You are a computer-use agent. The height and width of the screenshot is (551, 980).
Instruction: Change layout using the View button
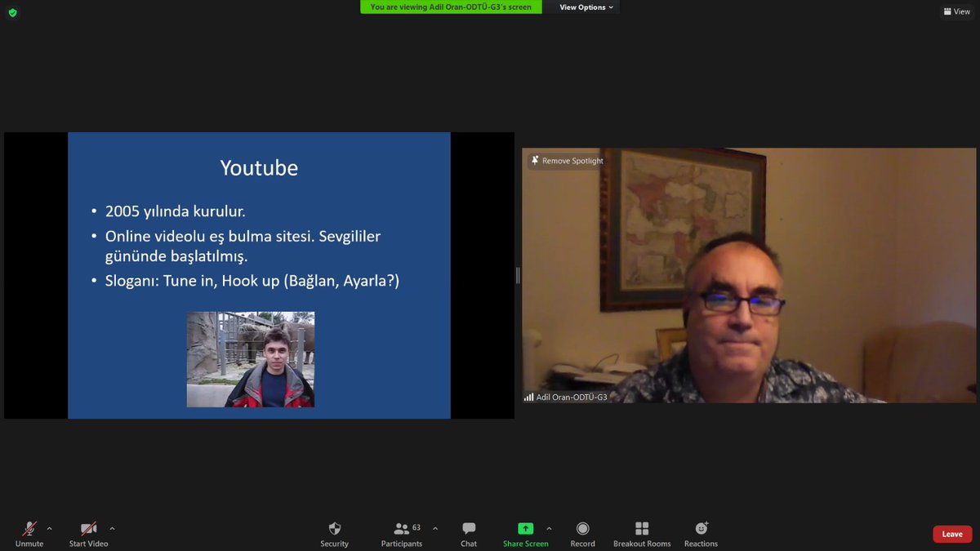pyautogui.click(x=956, y=11)
